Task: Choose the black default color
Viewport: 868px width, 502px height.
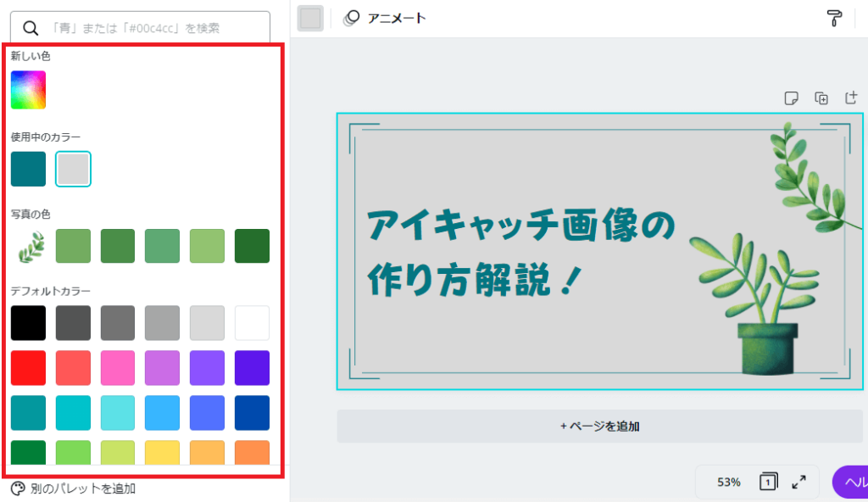Action: tap(28, 323)
